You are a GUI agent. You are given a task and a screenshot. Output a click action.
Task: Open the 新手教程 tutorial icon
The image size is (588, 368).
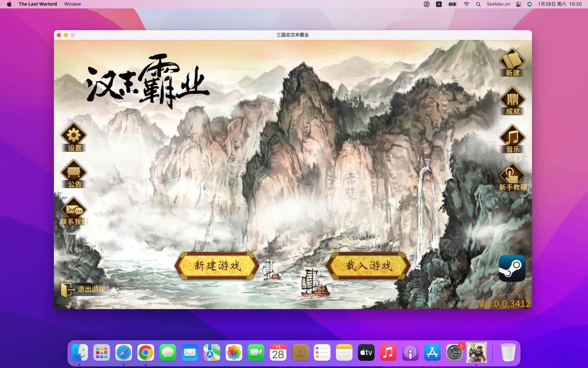[512, 177]
